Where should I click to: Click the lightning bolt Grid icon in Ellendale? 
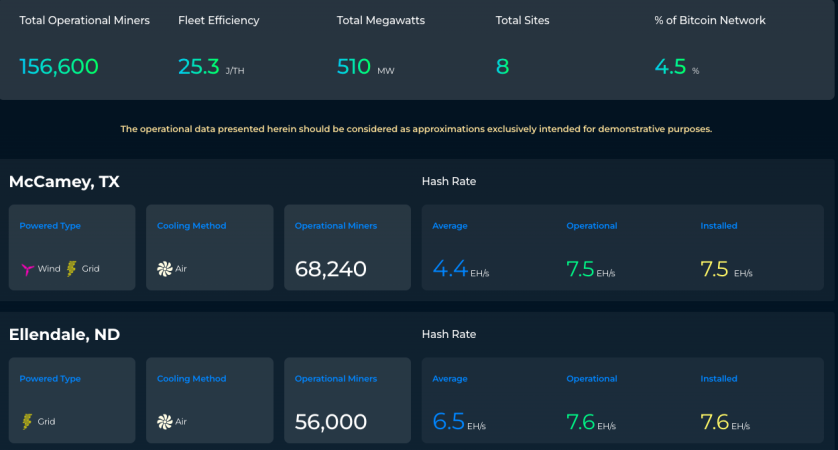27,421
